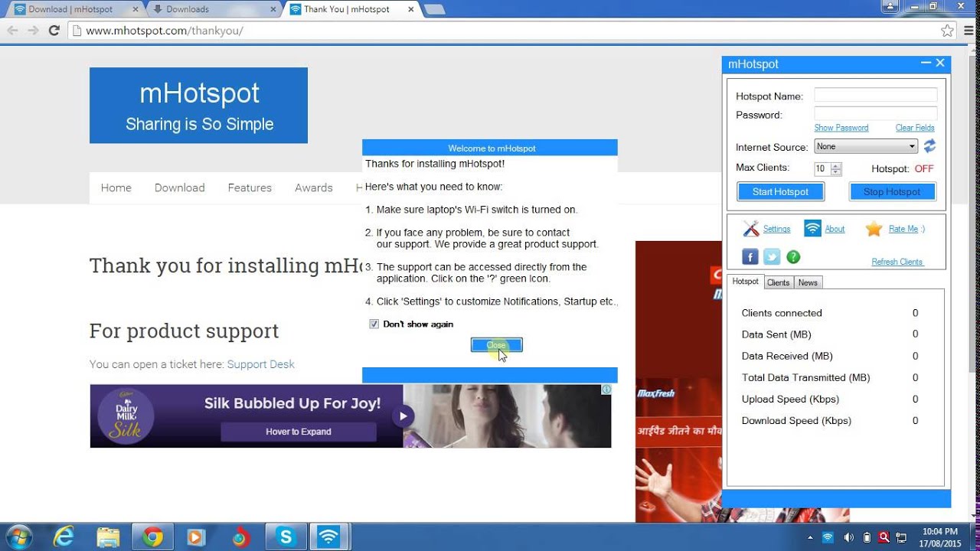Click the Show Password link
Image resolution: width=980 pixels, height=551 pixels.
(841, 128)
